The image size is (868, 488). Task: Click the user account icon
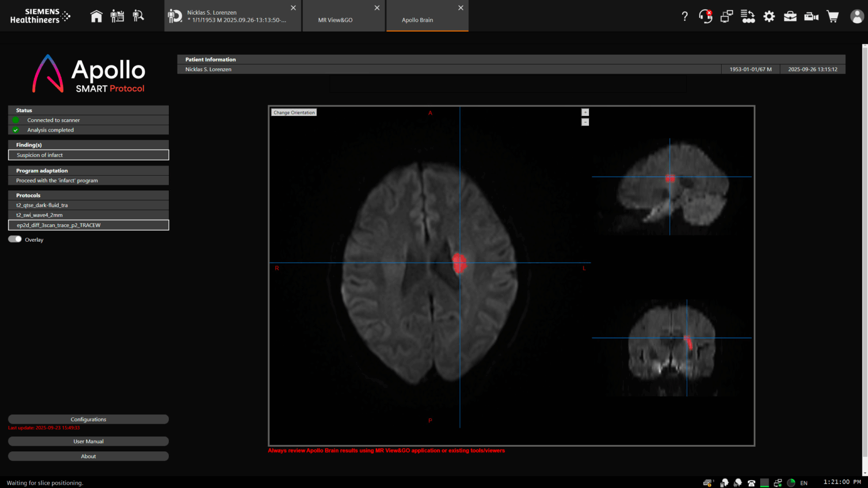[x=856, y=16]
